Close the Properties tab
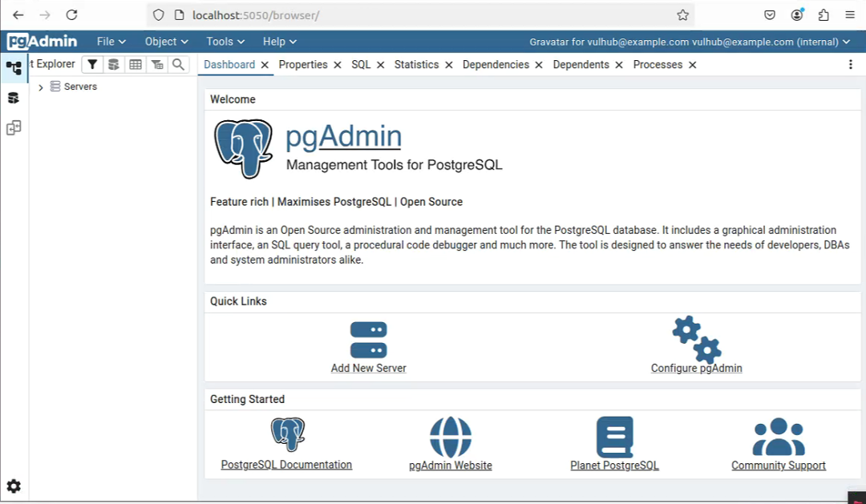Image resolution: width=866 pixels, height=504 pixels. click(338, 65)
